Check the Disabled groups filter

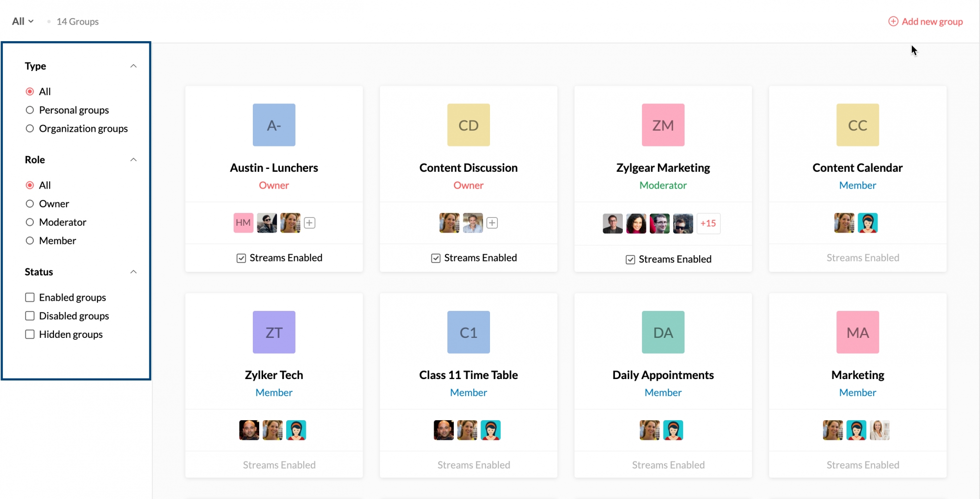click(30, 316)
